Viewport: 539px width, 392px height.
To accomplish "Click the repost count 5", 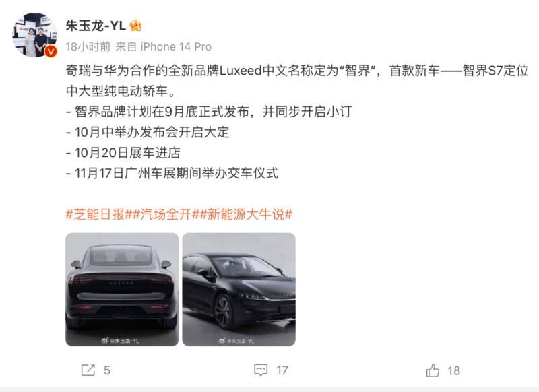I will pyautogui.click(x=107, y=370).
